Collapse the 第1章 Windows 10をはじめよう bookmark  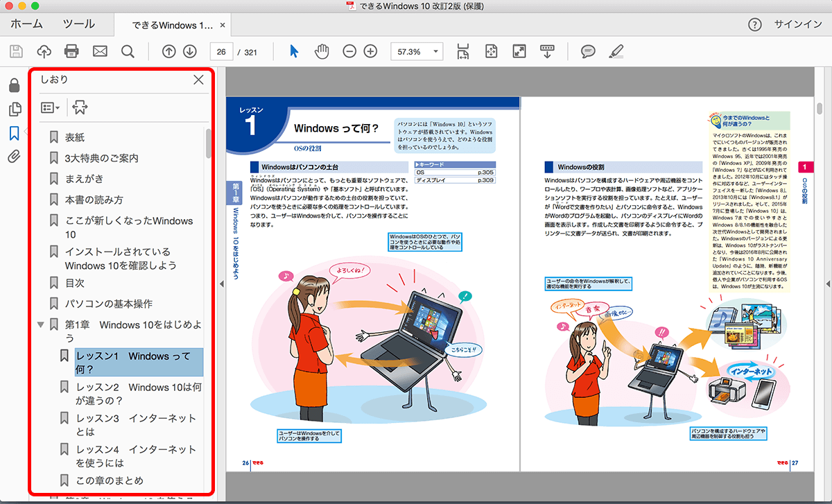point(41,324)
